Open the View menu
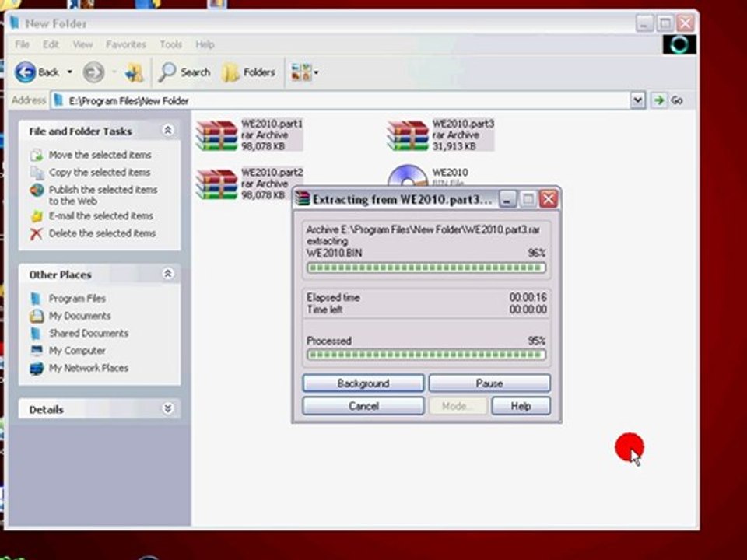The width and height of the screenshot is (747, 560). tap(82, 45)
